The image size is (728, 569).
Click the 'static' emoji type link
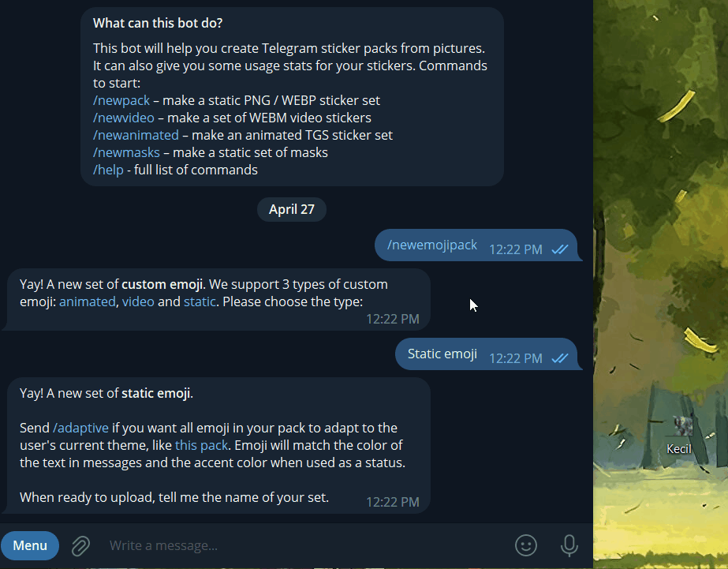(x=200, y=301)
